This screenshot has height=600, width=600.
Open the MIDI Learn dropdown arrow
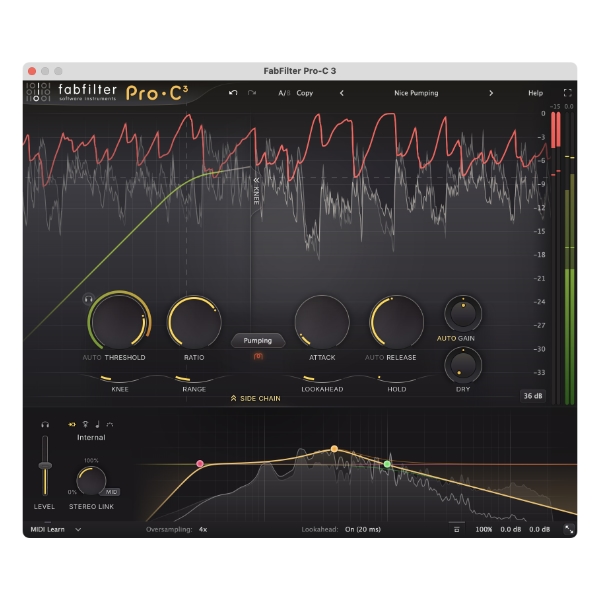(78, 530)
